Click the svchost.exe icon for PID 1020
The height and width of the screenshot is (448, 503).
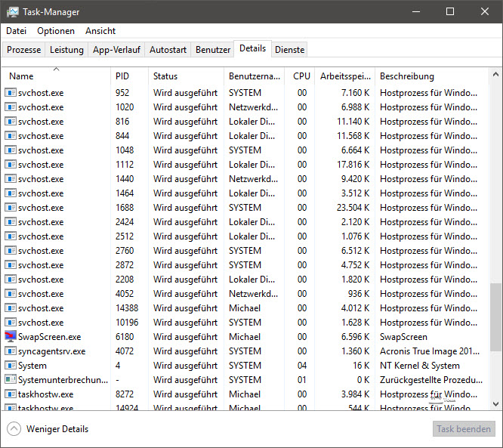tap(11, 107)
